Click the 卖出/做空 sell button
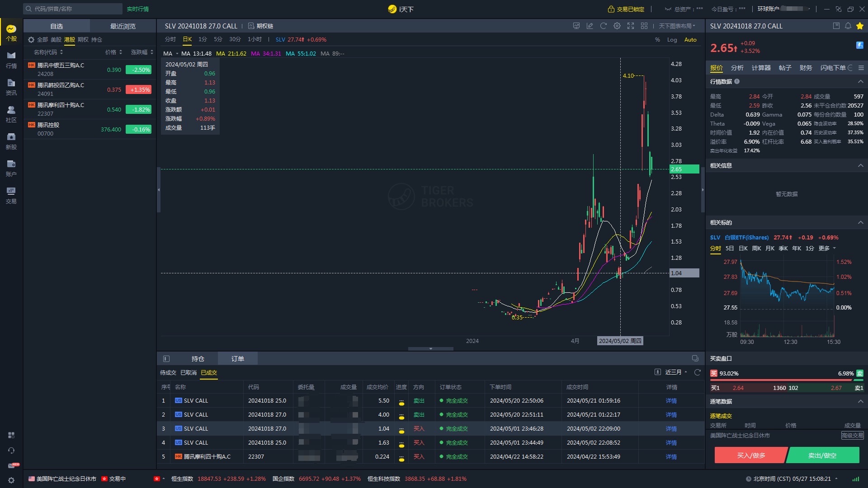 click(x=822, y=455)
